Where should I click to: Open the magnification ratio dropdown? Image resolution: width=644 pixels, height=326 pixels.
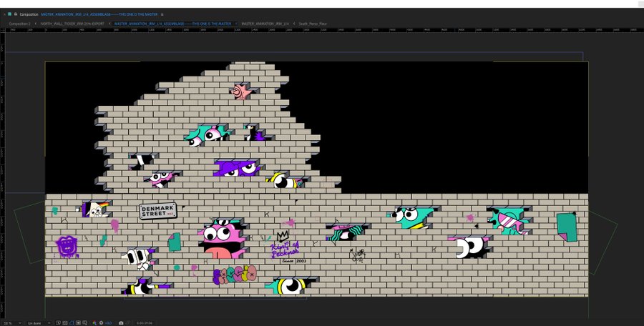[x=13, y=322]
